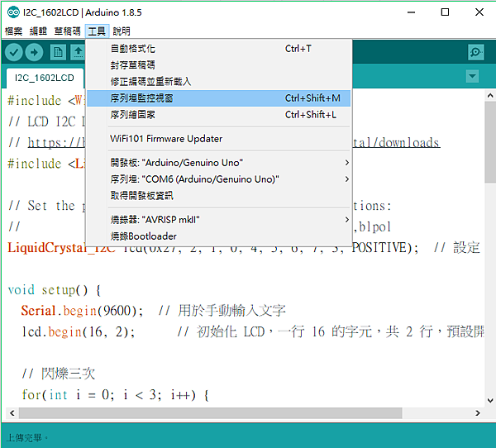Maximize the Arduino window

[445, 12]
